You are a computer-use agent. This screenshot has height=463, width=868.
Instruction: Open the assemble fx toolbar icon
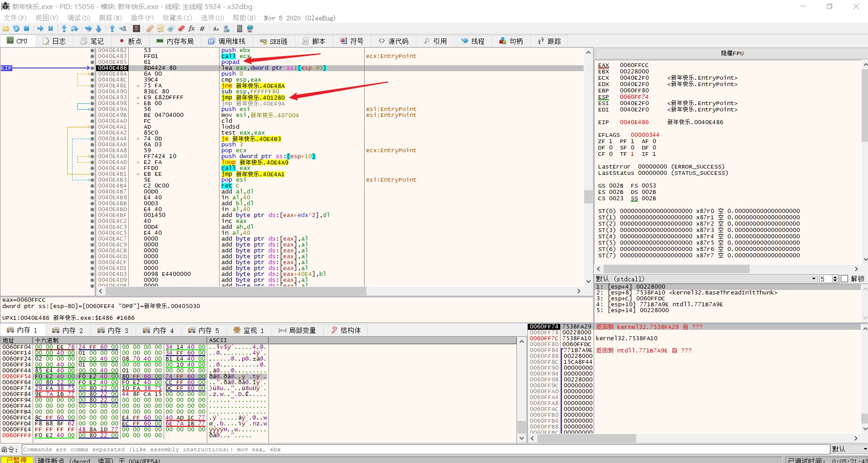(192, 28)
